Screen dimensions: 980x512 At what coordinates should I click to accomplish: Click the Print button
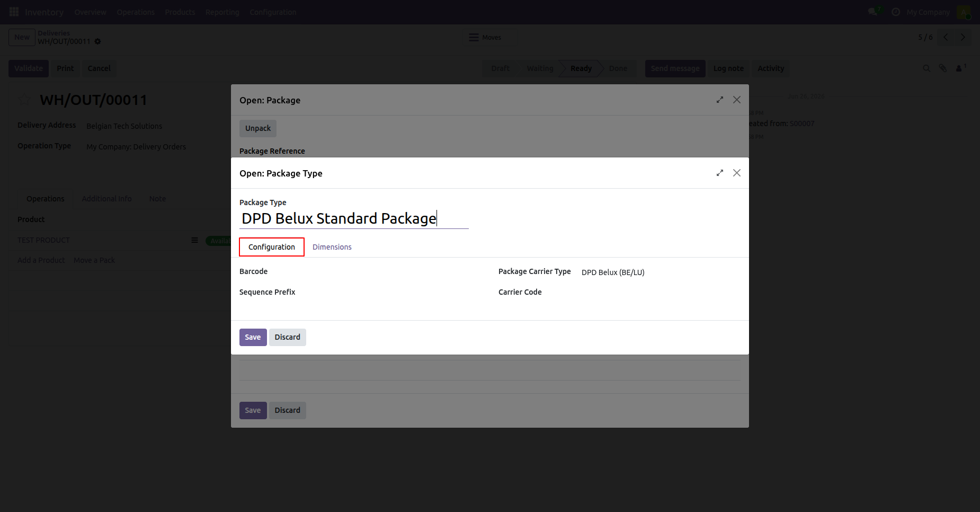65,68
